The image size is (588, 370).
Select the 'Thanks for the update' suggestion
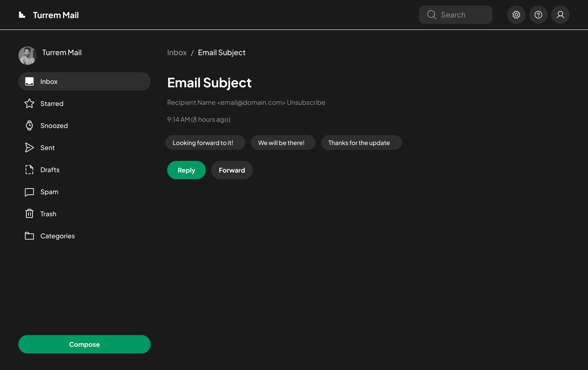(361, 142)
